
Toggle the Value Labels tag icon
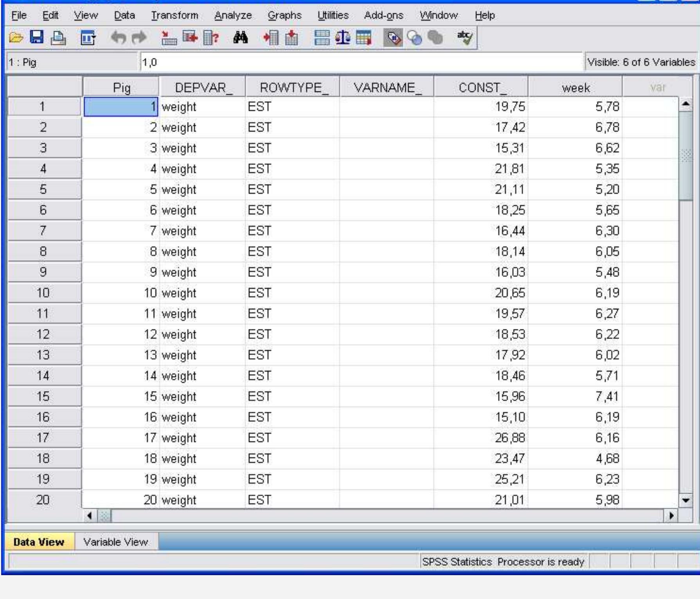(x=393, y=38)
